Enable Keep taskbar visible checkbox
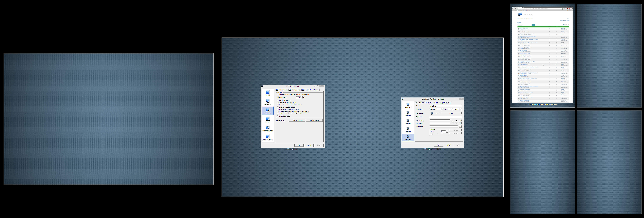This screenshot has width=644, height=218. pos(278,116)
